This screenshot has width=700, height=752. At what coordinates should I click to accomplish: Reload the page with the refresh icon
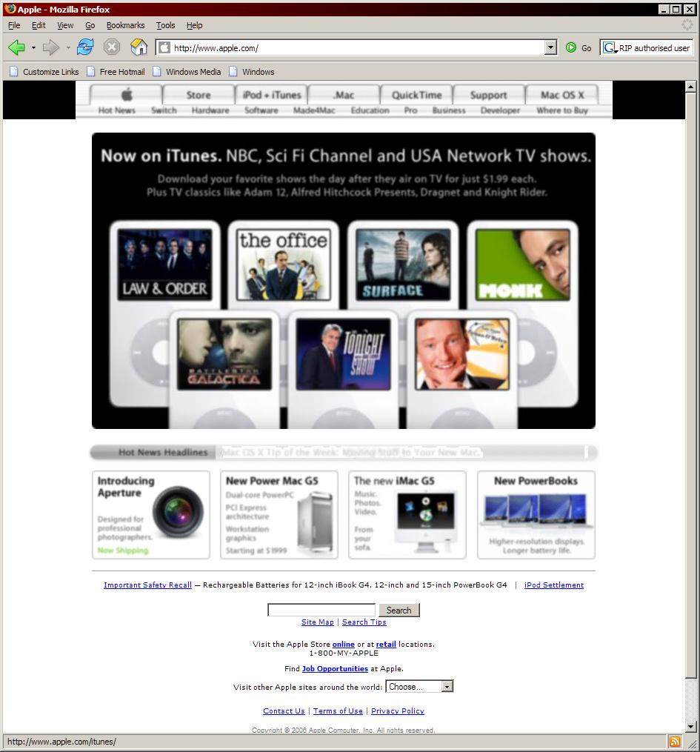(x=85, y=47)
